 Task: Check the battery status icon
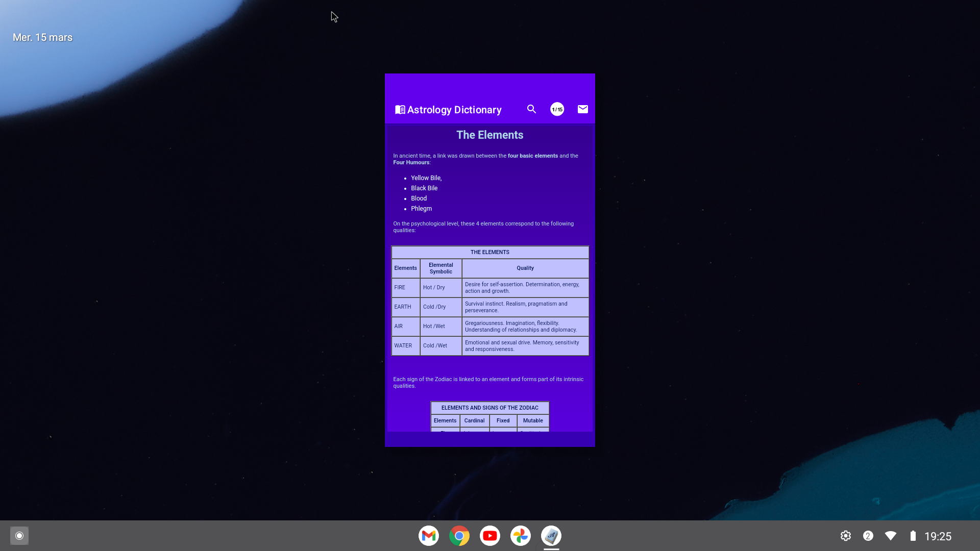913,536
